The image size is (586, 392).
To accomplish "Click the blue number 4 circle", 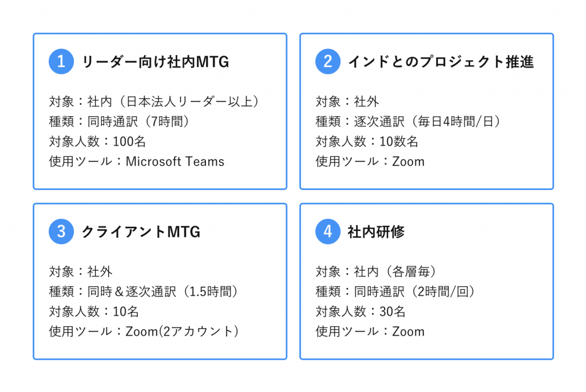I will coord(328,232).
